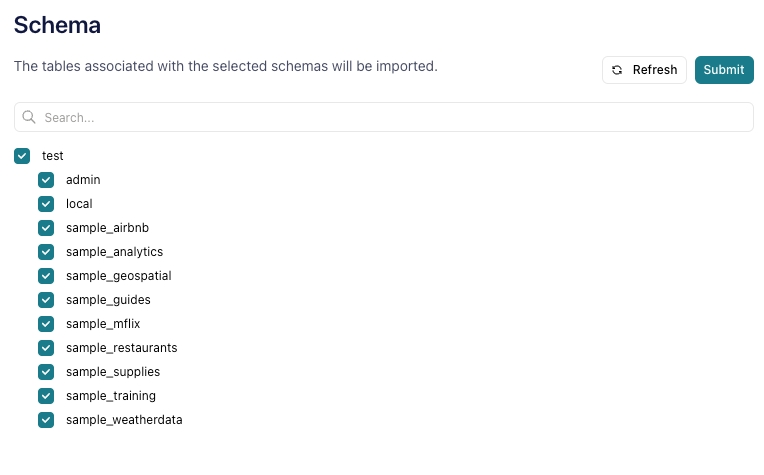Uncheck the top-level test checkbox
Image resolution: width=764 pixels, height=475 pixels.
(22, 156)
